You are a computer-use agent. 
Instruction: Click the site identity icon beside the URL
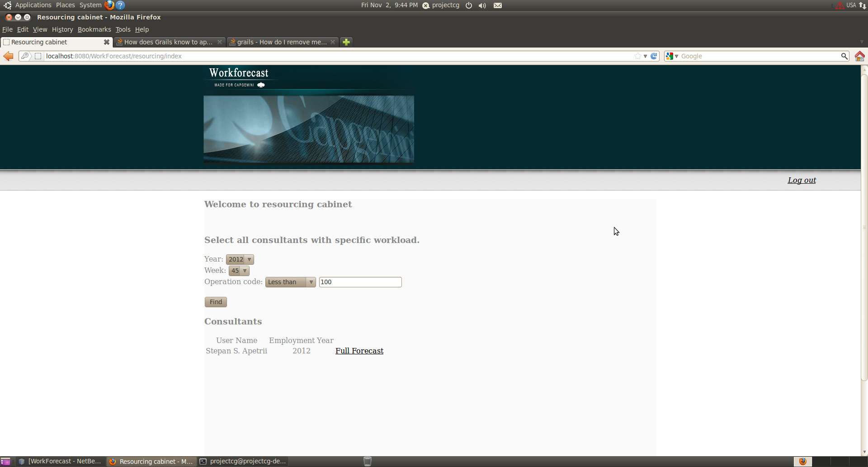(x=38, y=56)
